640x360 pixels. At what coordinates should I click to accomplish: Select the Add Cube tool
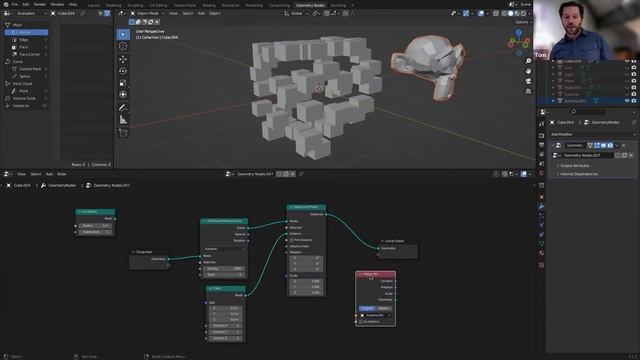pyautogui.click(x=123, y=133)
